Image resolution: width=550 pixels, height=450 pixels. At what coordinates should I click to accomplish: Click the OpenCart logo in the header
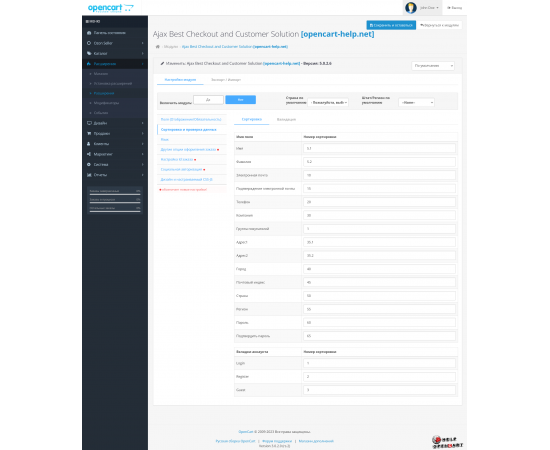pos(110,8)
